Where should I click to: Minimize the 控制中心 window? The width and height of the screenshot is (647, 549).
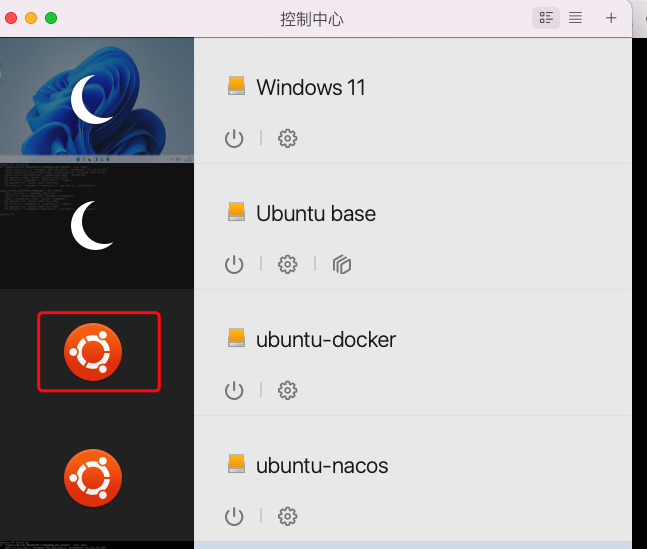(31, 18)
